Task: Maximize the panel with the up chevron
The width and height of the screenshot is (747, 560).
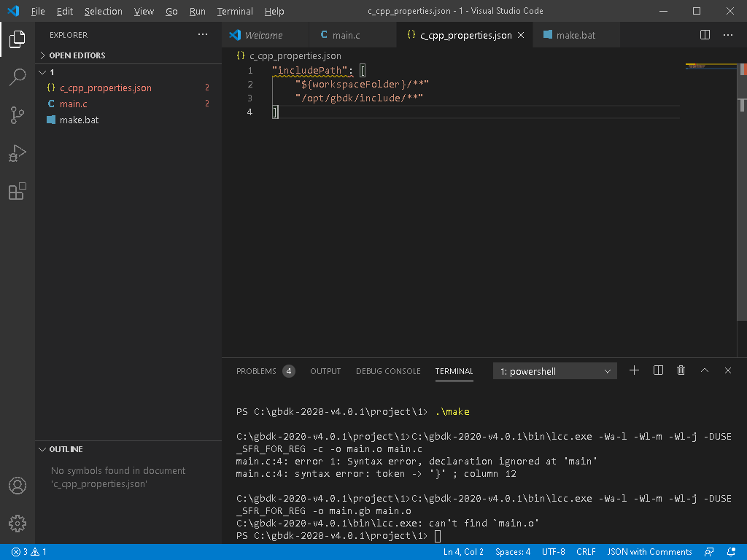Action: 705,370
